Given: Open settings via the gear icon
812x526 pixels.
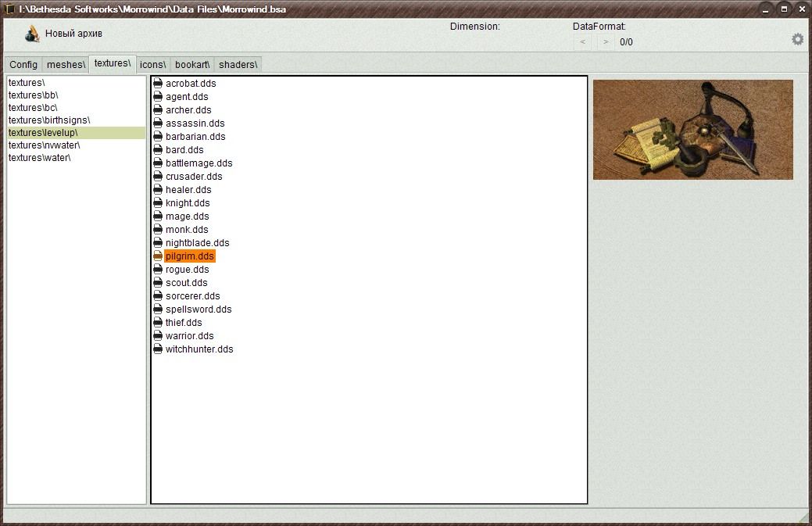Looking at the screenshot, I should [x=797, y=39].
